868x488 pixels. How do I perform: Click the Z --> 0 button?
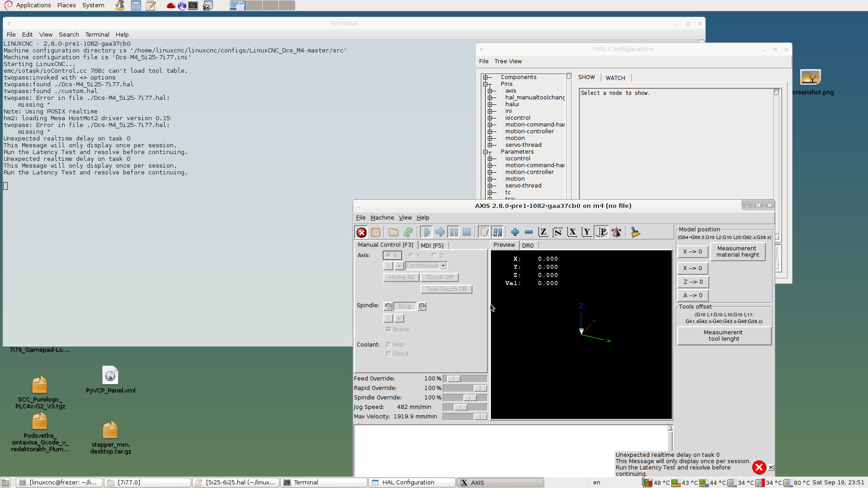tap(693, 282)
